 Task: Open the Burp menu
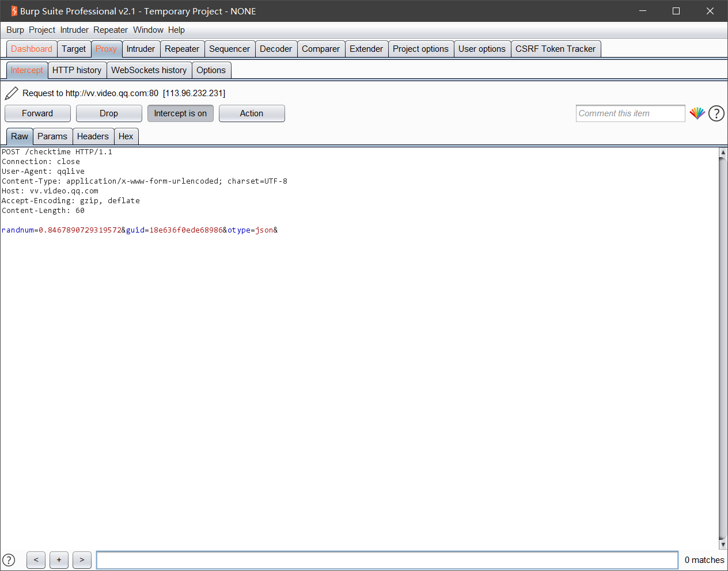pyautogui.click(x=15, y=30)
